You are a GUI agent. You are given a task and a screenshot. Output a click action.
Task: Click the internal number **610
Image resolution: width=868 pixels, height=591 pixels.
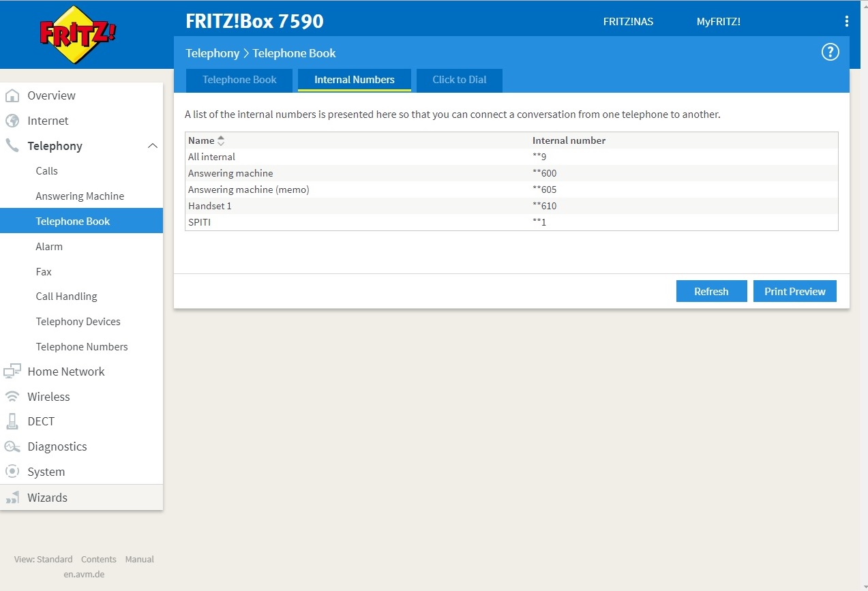point(545,206)
